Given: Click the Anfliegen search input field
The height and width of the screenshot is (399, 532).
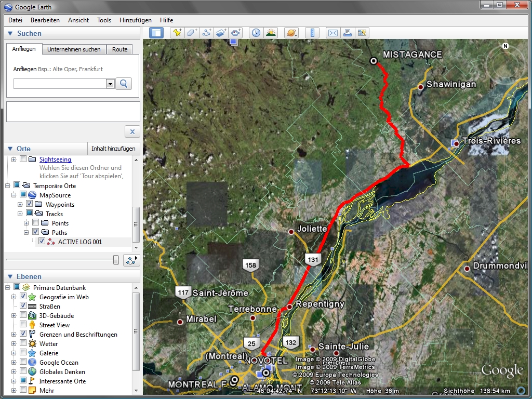Looking at the screenshot, I should [60, 84].
